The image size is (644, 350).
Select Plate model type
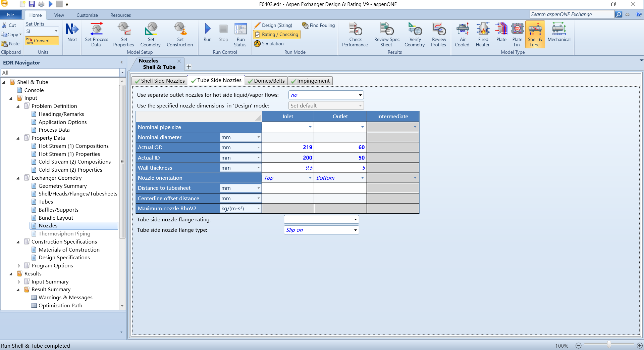pos(501,33)
